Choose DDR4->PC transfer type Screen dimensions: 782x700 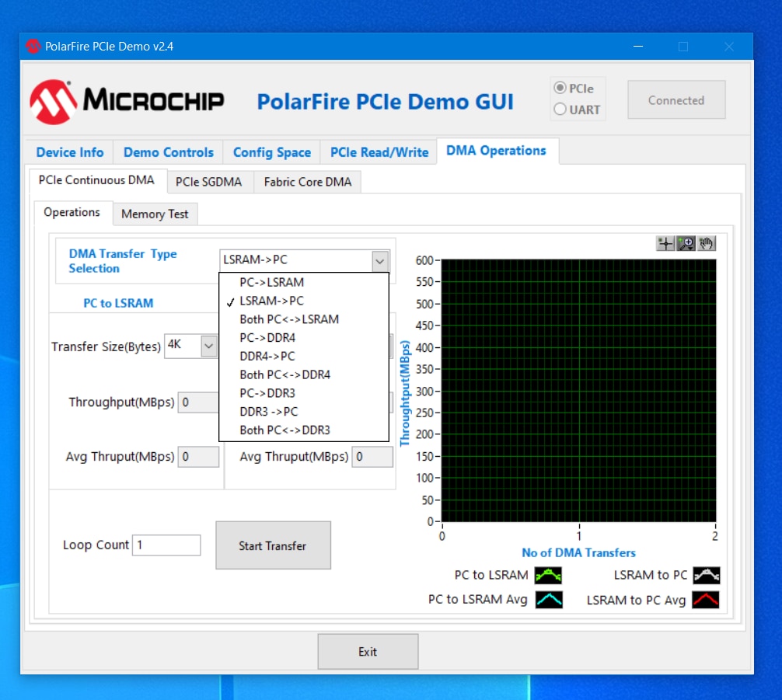click(304, 356)
